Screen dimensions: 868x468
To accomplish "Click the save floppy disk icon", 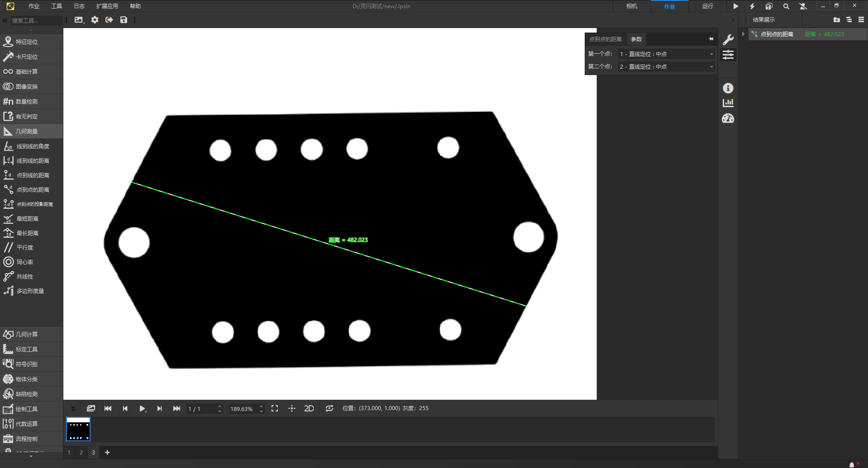I will point(124,20).
